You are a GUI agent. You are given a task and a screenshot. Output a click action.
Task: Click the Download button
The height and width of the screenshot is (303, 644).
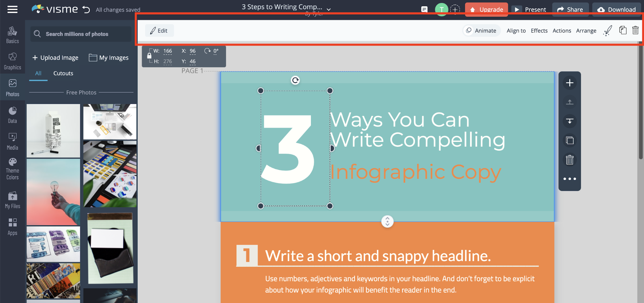pos(617,9)
